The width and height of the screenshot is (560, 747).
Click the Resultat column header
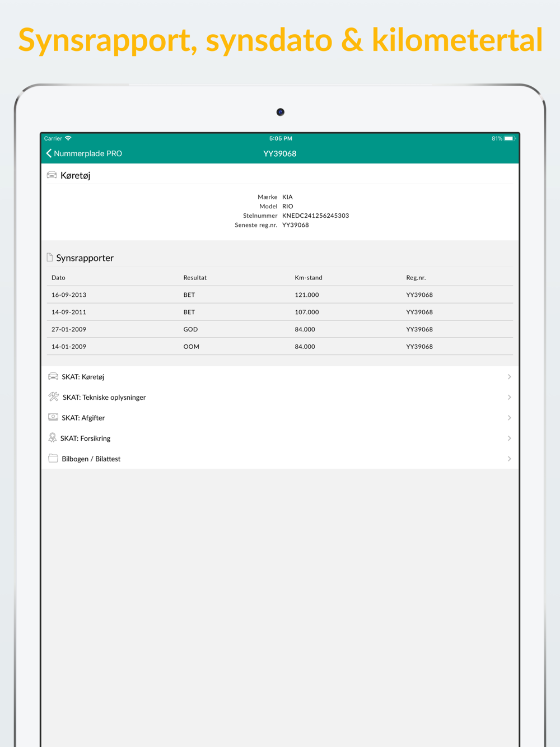pos(195,277)
